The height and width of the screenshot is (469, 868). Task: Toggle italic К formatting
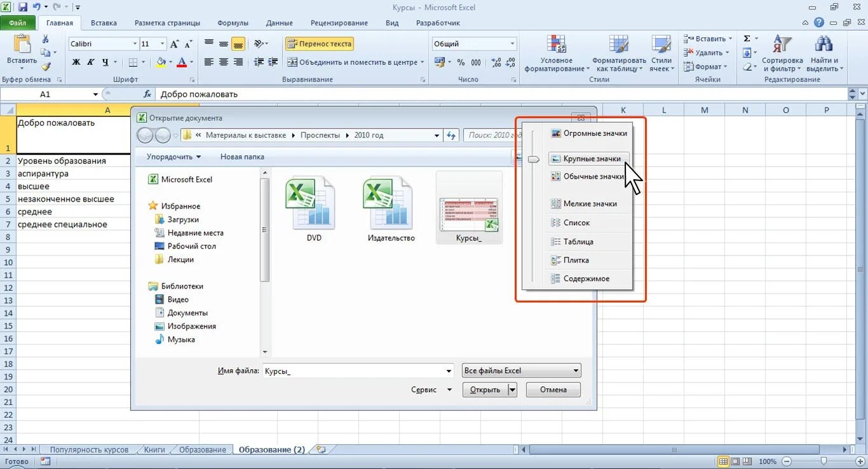point(90,62)
